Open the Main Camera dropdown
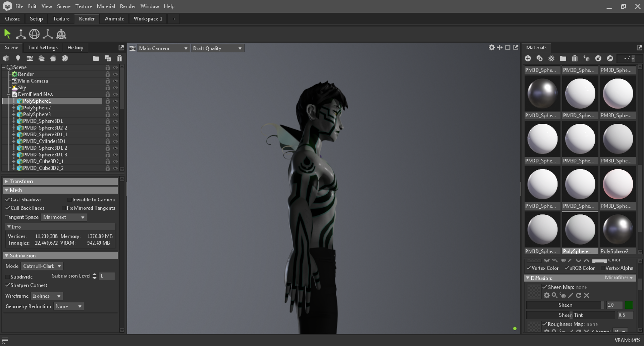This screenshot has height=346, width=644. 164,48
